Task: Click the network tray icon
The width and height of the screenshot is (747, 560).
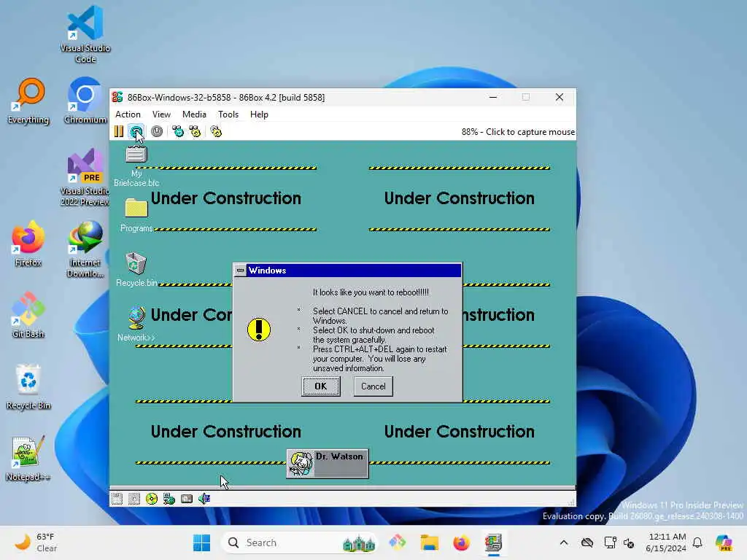Action: click(x=610, y=542)
